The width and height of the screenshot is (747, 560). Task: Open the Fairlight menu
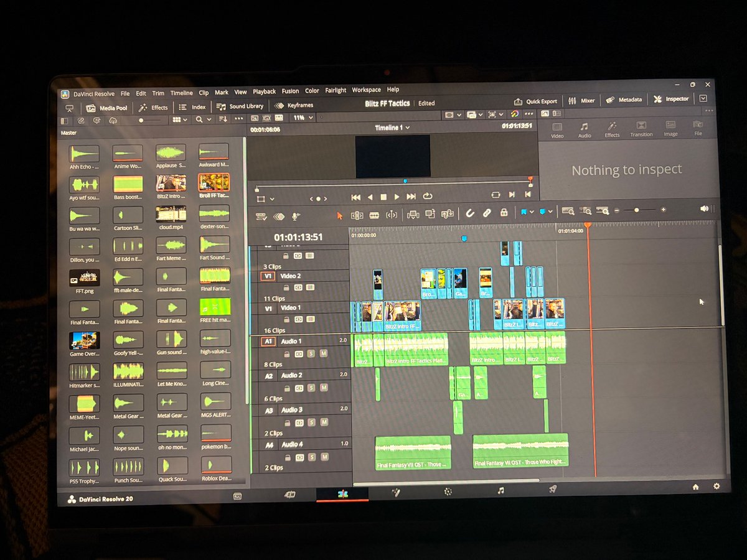click(x=336, y=90)
